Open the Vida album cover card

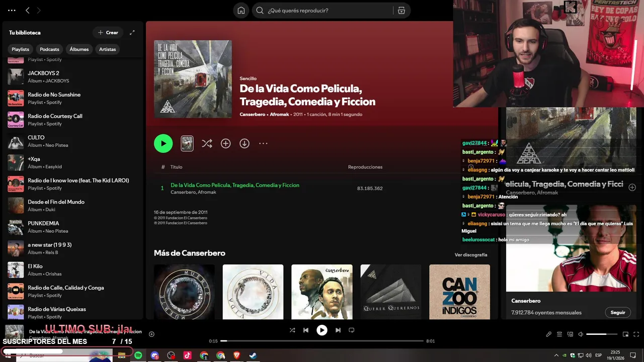pyautogui.click(x=253, y=292)
